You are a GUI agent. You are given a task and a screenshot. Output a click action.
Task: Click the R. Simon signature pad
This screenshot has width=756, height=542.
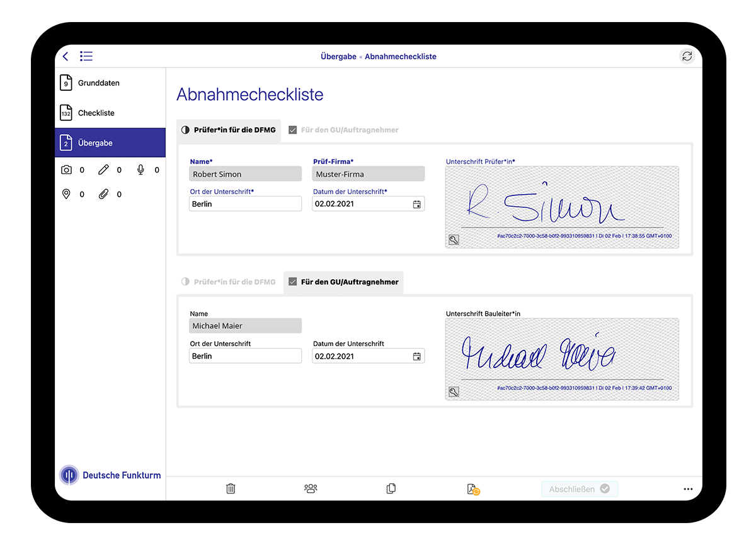click(x=562, y=207)
